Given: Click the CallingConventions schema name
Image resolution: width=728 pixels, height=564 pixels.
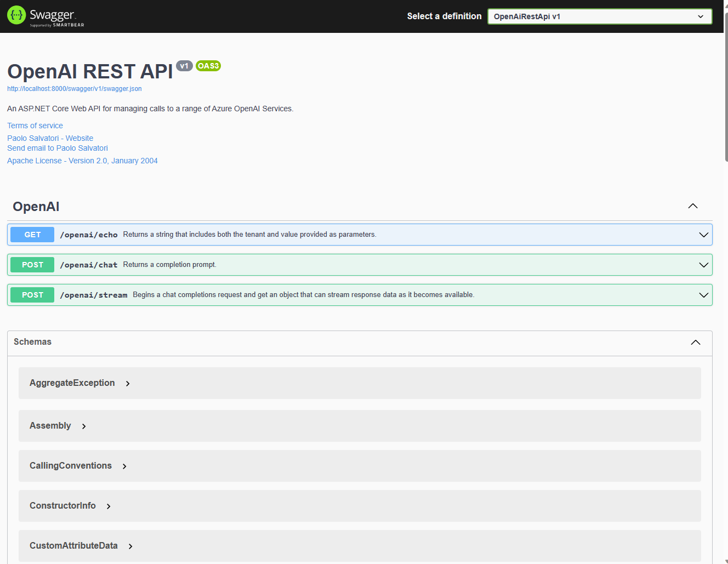Looking at the screenshot, I should pyautogui.click(x=71, y=465).
